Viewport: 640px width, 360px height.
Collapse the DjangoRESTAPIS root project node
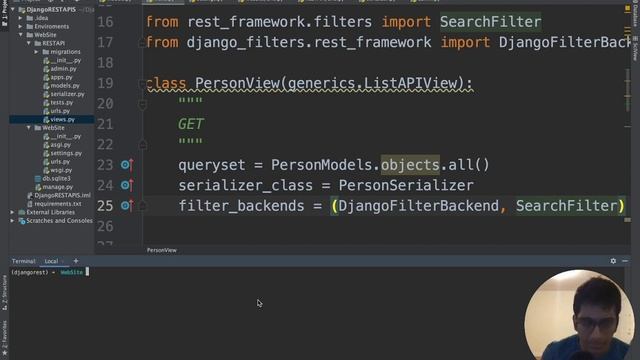point(13,9)
